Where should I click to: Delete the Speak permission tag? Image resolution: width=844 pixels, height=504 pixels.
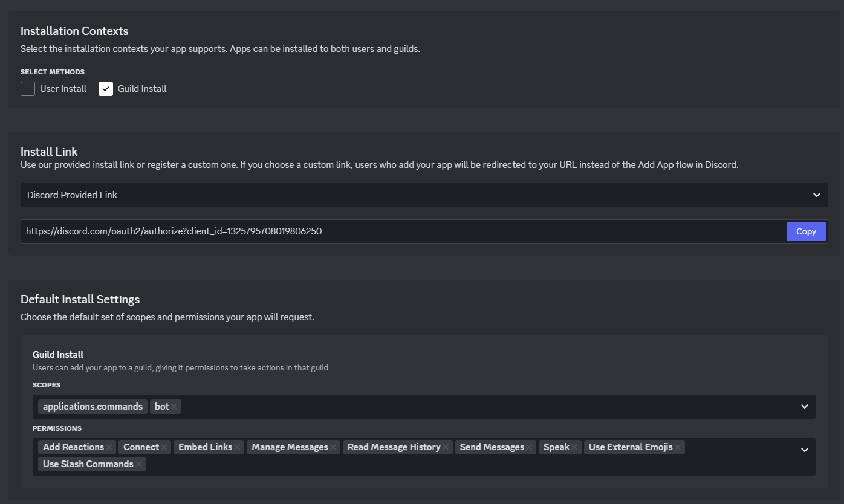pos(574,447)
